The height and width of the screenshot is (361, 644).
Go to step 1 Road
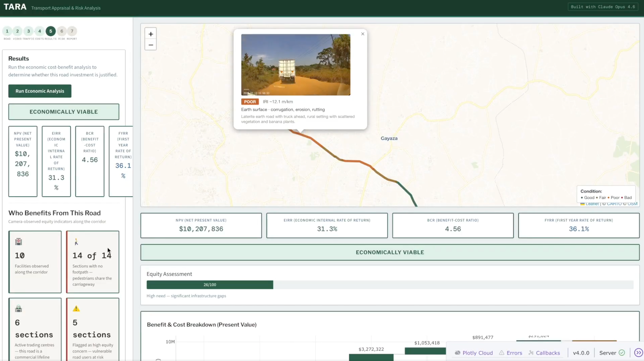tap(7, 31)
